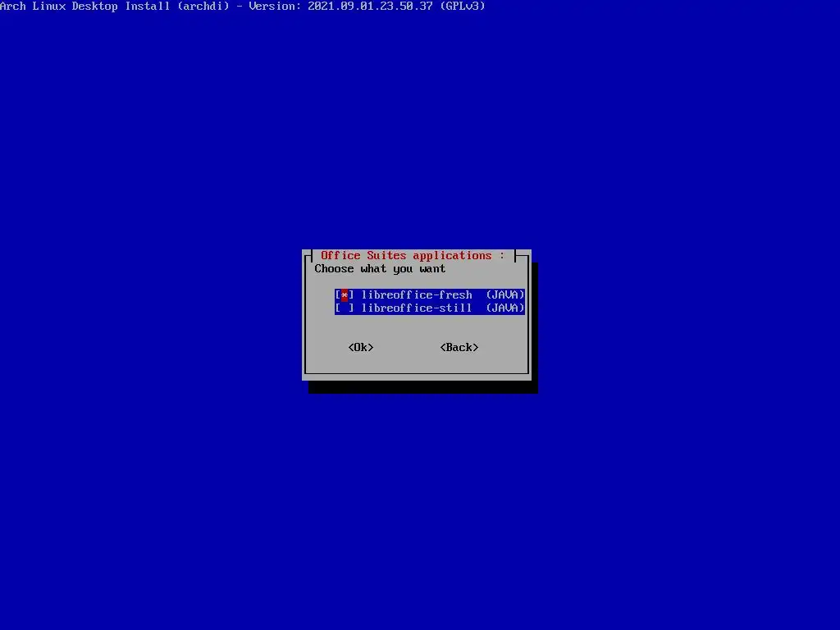Click the (JAVA) label next to libreoffice-still
Image resolution: width=840 pixels, height=630 pixels.
click(505, 308)
